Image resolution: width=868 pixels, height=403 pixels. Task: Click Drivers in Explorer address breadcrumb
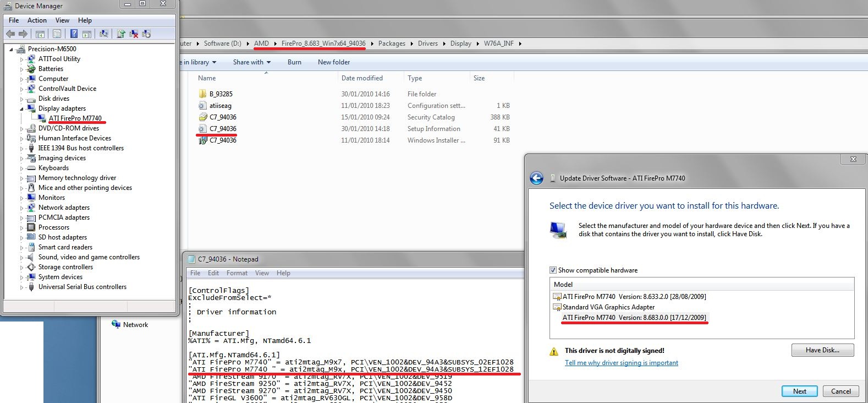[x=428, y=43]
